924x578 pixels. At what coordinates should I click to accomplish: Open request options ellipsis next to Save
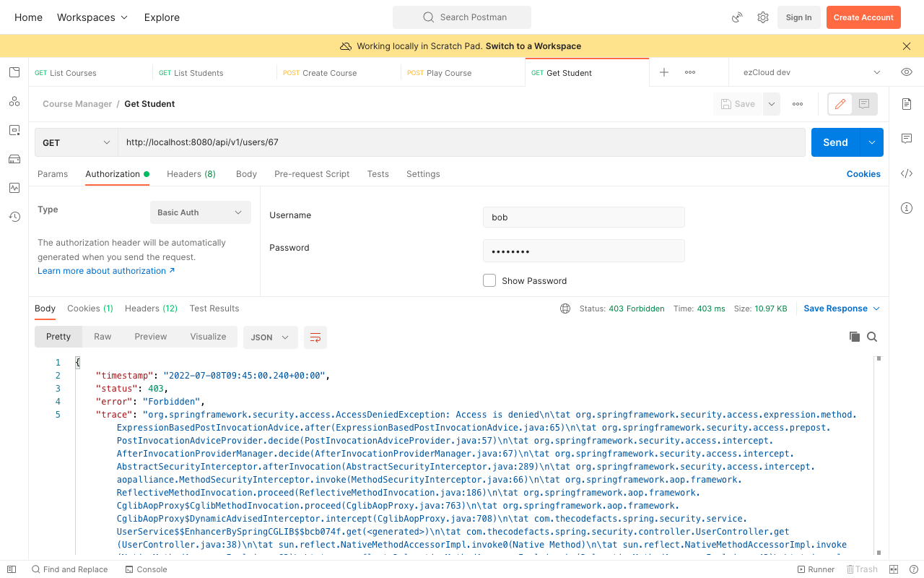[798, 104]
